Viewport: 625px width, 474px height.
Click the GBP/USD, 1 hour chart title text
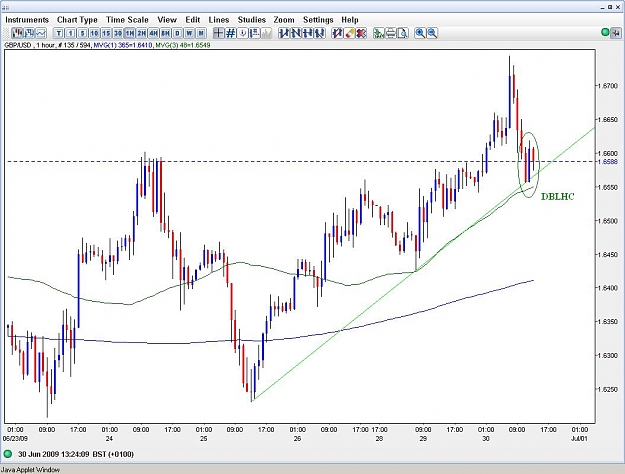[29, 45]
